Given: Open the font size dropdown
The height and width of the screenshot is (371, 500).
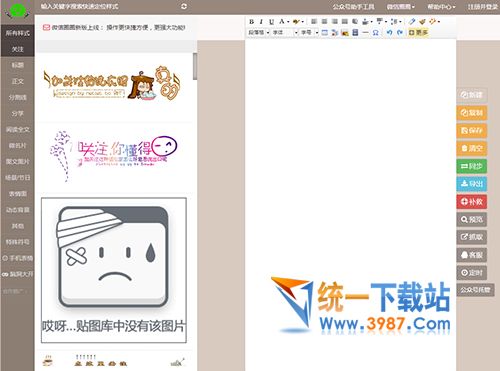Looking at the screenshot, I should [309, 32].
